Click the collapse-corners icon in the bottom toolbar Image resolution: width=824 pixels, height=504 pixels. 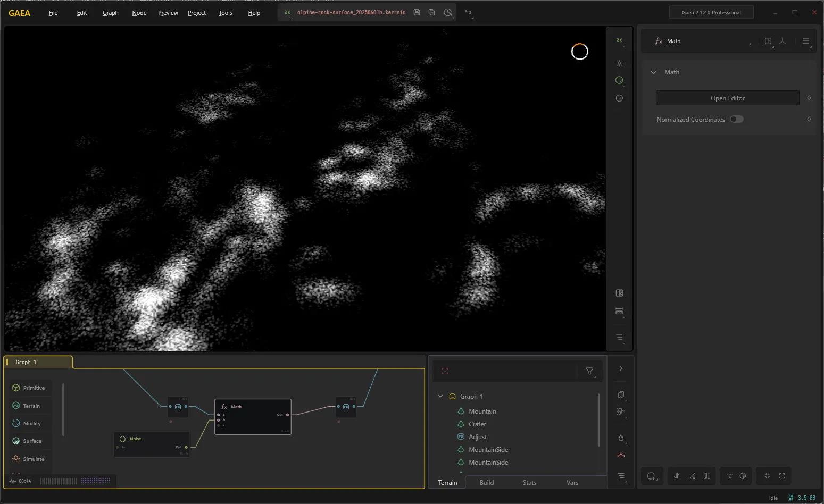pyautogui.click(x=767, y=476)
